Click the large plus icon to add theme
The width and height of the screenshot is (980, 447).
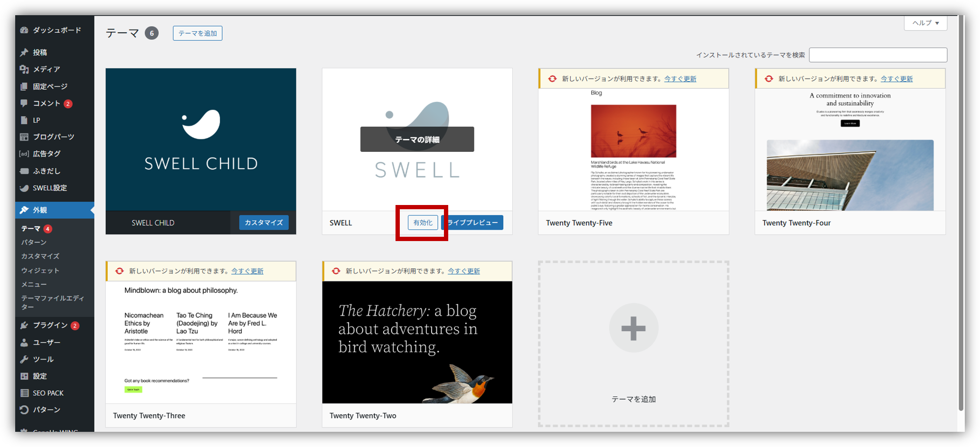[633, 328]
